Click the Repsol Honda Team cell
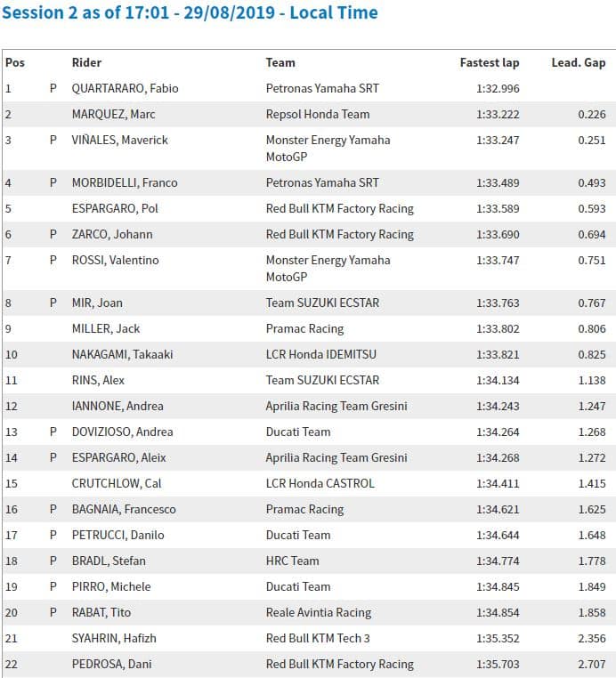616x678 pixels. pyautogui.click(x=317, y=115)
